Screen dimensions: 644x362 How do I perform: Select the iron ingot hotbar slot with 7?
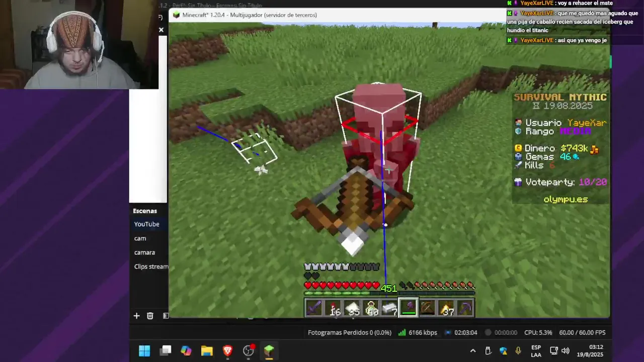click(389, 308)
